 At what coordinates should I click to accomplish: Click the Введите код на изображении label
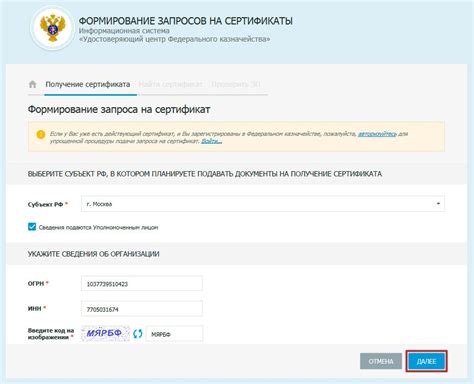click(x=51, y=334)
